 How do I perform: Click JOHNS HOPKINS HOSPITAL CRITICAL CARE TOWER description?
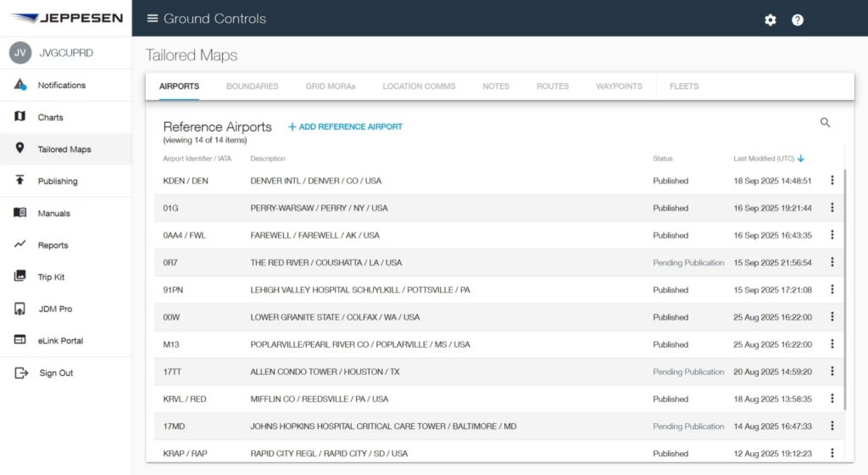click(x=383, y=427)
